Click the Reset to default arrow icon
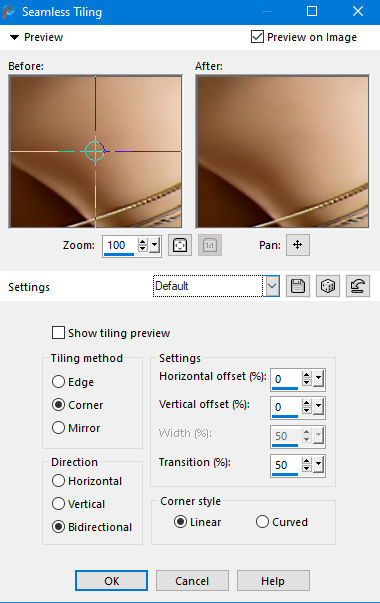The height and width of the screenshot is (603, 380). [358, 286]
